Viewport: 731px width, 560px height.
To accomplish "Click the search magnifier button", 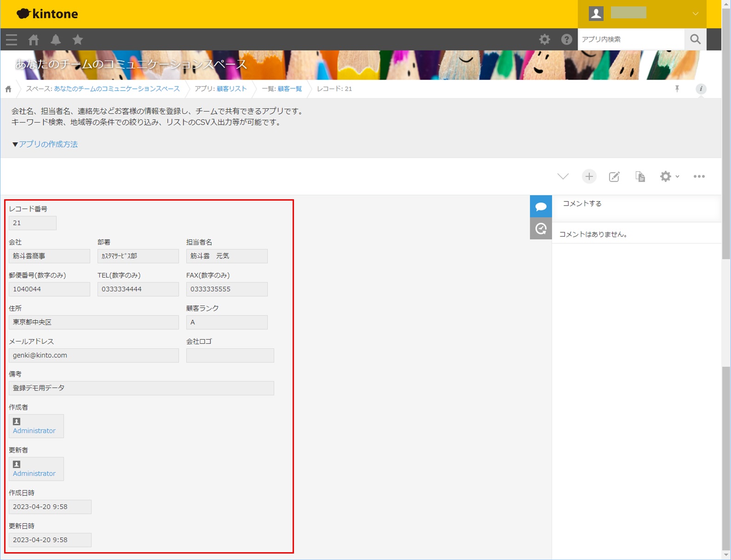I will pyautogui.click(x=696, y=40).
